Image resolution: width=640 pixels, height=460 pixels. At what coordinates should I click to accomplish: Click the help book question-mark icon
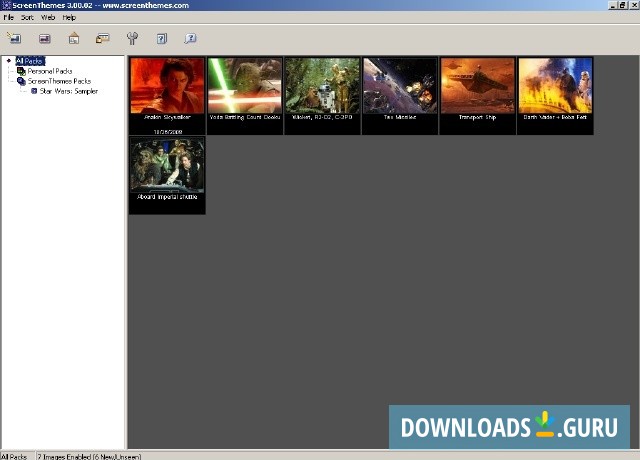(162, 38)
